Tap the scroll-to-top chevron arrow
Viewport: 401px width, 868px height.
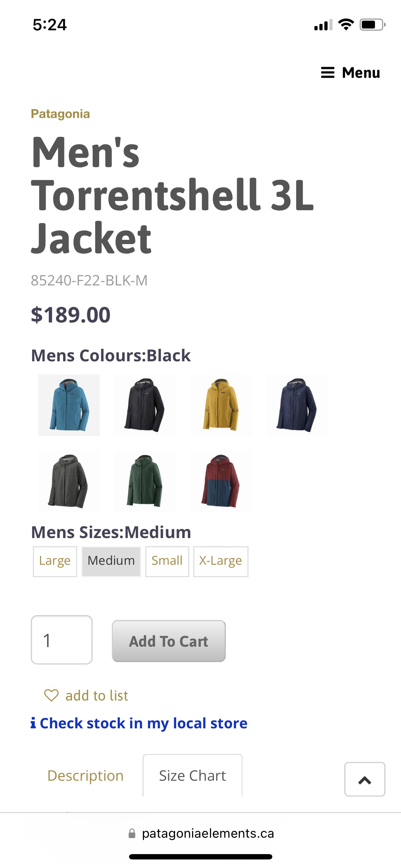click(x=365, y=779)
